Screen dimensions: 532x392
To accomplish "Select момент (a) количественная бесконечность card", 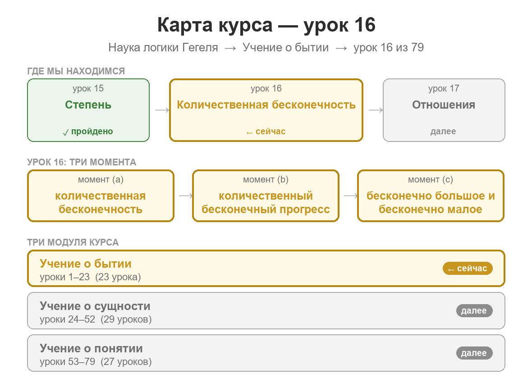I will pos(101,196).
